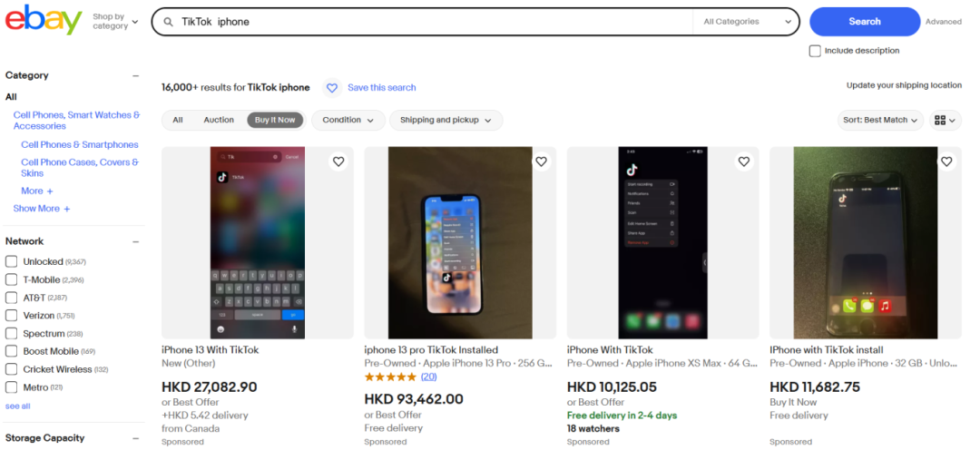Switch the gallery view layout icon
The image size is (980, 450).
(x=945, y=120)
